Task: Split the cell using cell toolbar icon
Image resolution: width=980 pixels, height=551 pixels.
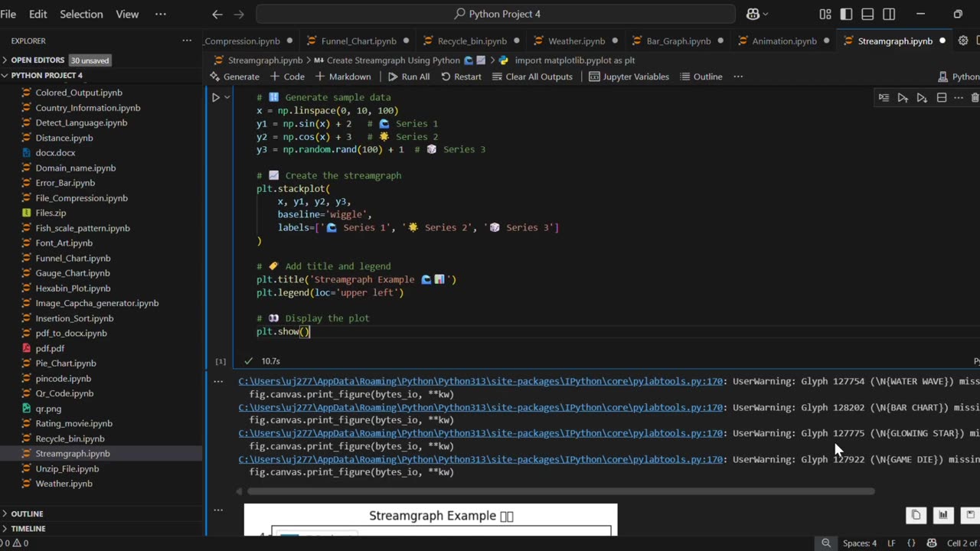Action: click(x=942, y=98)
